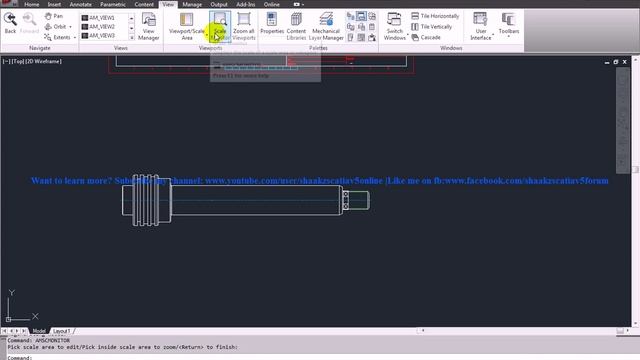640x360 pixels.
Task: Open Content Libraries palette
Action: click(x=296, y=26)
